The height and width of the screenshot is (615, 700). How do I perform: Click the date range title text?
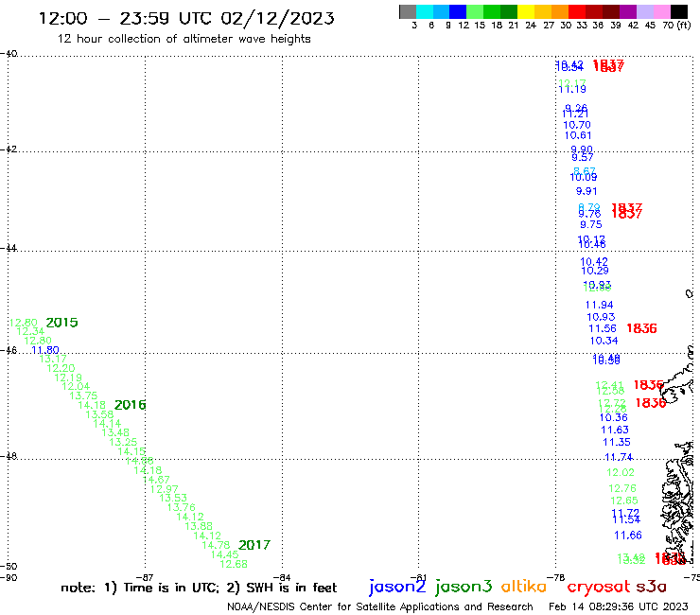coord(186,18)
